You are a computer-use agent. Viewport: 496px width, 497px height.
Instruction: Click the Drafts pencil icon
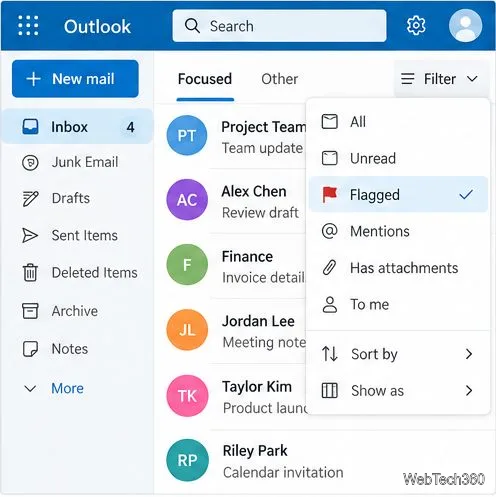point(30,199)
